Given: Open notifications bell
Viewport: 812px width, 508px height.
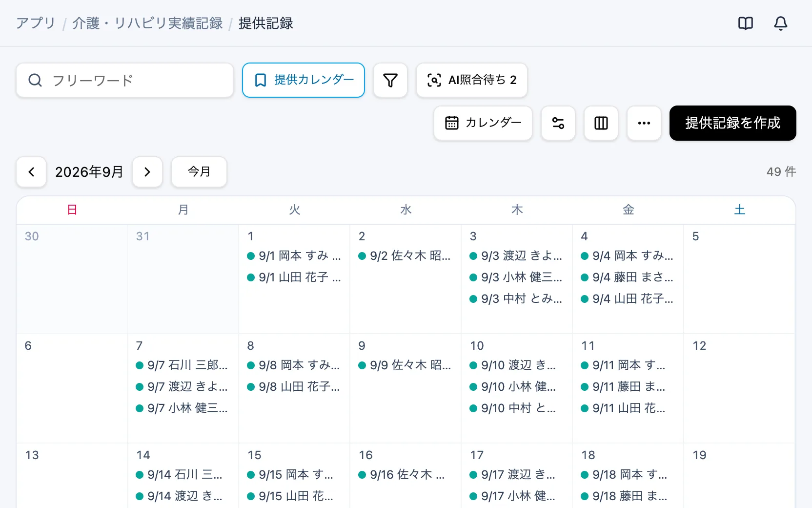Looking at the screenshot, I should [781, 23].
